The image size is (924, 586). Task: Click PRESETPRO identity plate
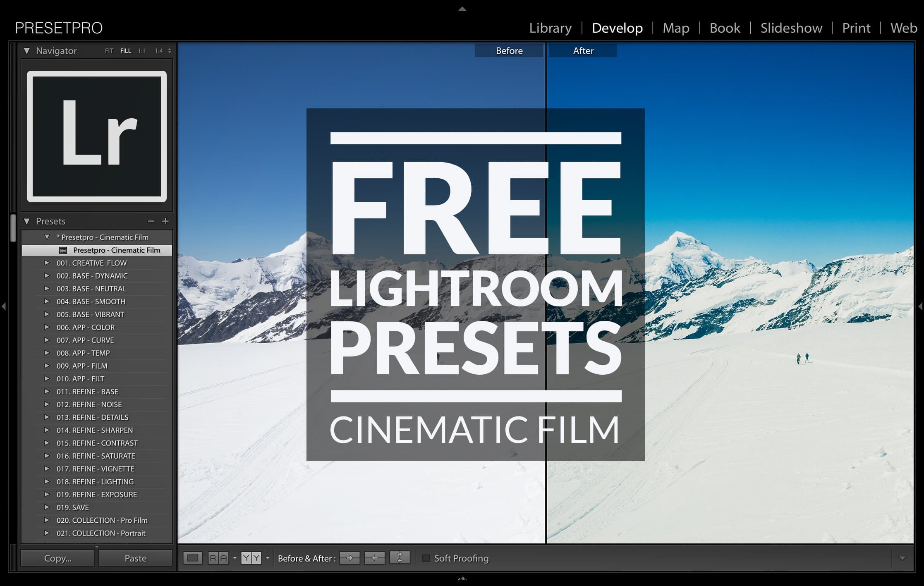59,28
